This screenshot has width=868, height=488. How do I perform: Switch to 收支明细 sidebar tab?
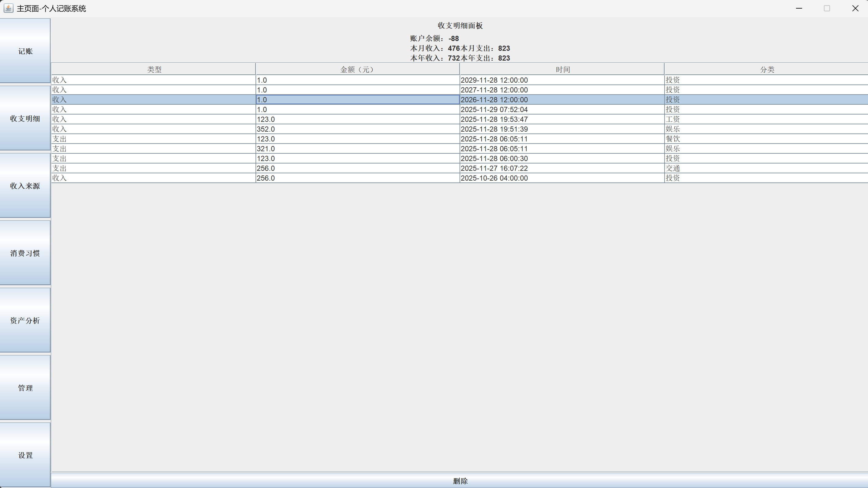[x=25, y=118]
